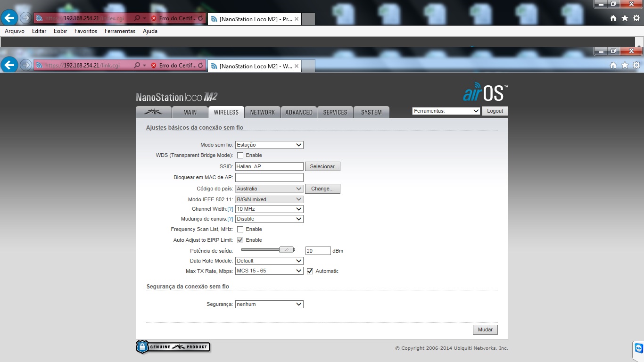Uncheck Automatic for Max TX Rate
The image size is (644, 362).
tap(310, 271)
